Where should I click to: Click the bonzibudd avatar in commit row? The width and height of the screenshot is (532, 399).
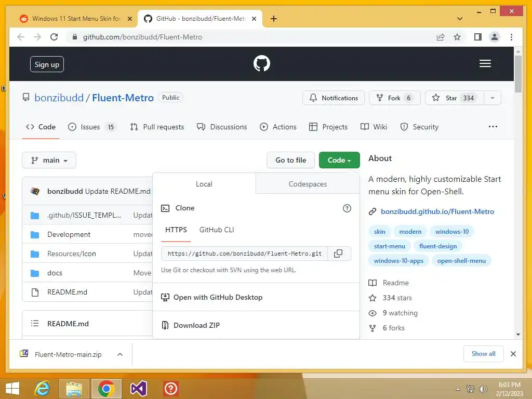(x=35, y=191)
